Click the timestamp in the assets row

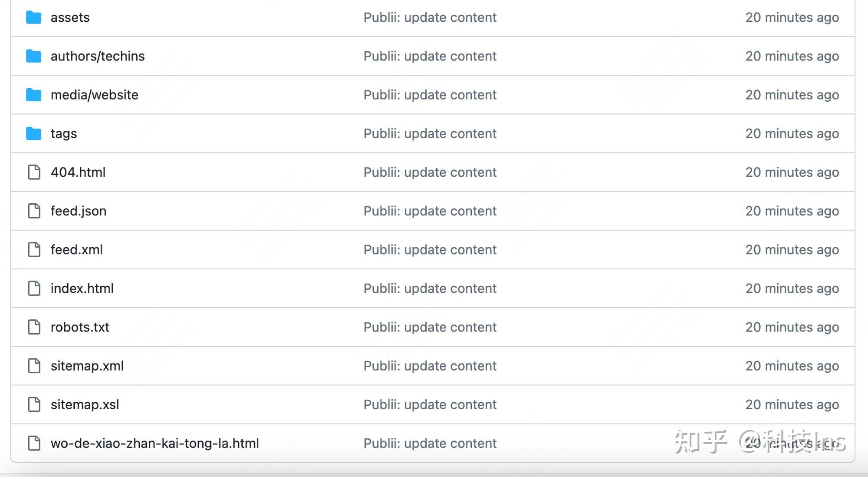tap(792, 17)
